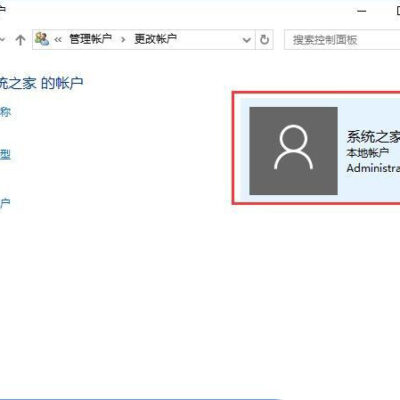The height and width of the screenshot is (400, 400).
Task: Open the recent locations dropdown arrow
Action: 3,40
